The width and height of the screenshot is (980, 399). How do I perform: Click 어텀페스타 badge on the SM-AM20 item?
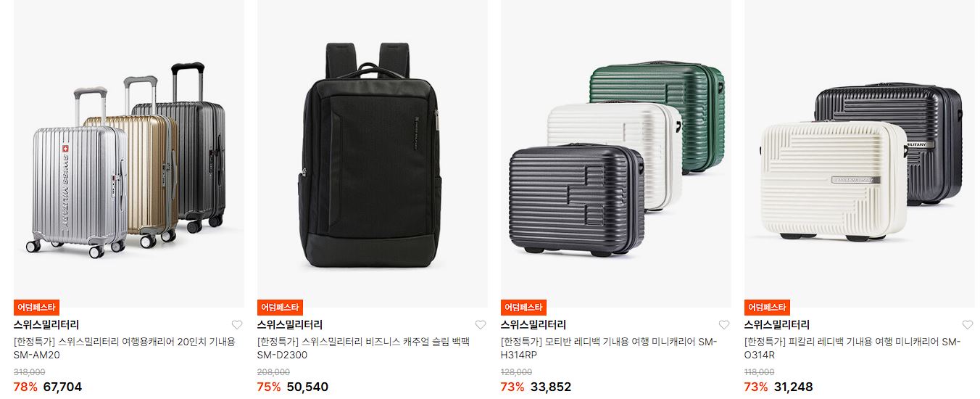[36, 308]
